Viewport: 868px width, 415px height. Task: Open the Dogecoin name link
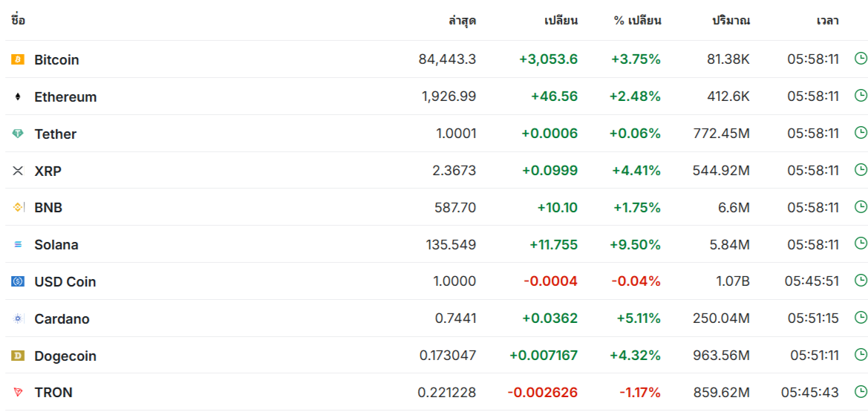tap(65, 356)
